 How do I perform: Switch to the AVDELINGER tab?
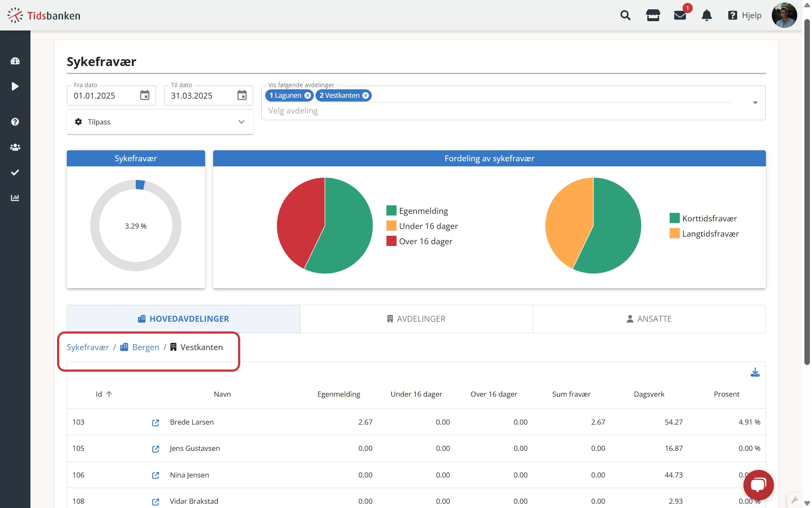click(416, 319)
